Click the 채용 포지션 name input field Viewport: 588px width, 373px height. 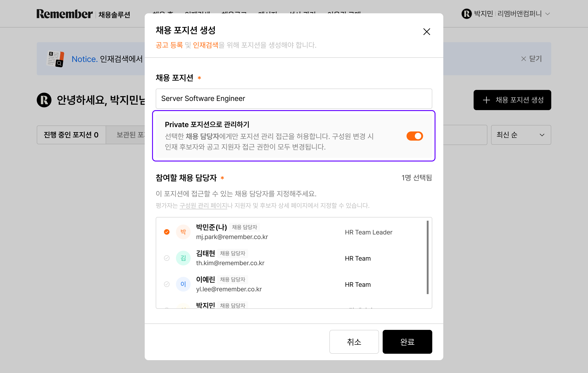(x=294, y=99)
